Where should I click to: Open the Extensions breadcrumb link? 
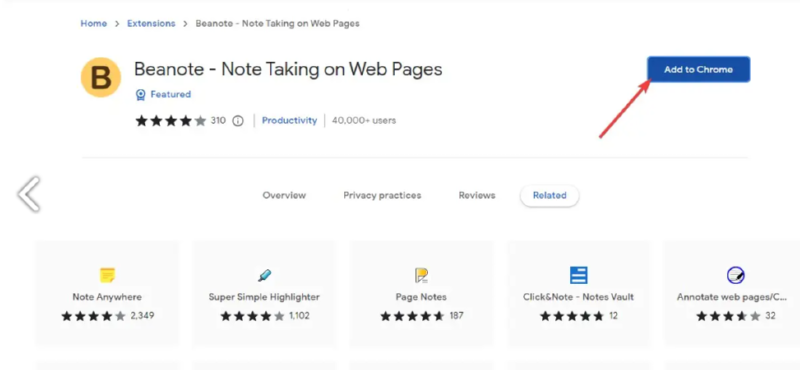[151, 23]
